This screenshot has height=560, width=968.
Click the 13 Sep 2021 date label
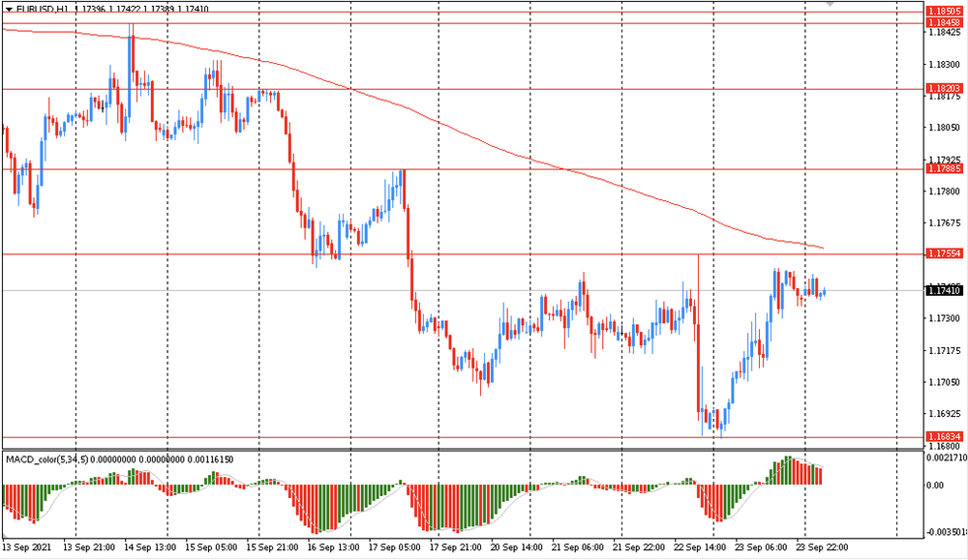26,547
